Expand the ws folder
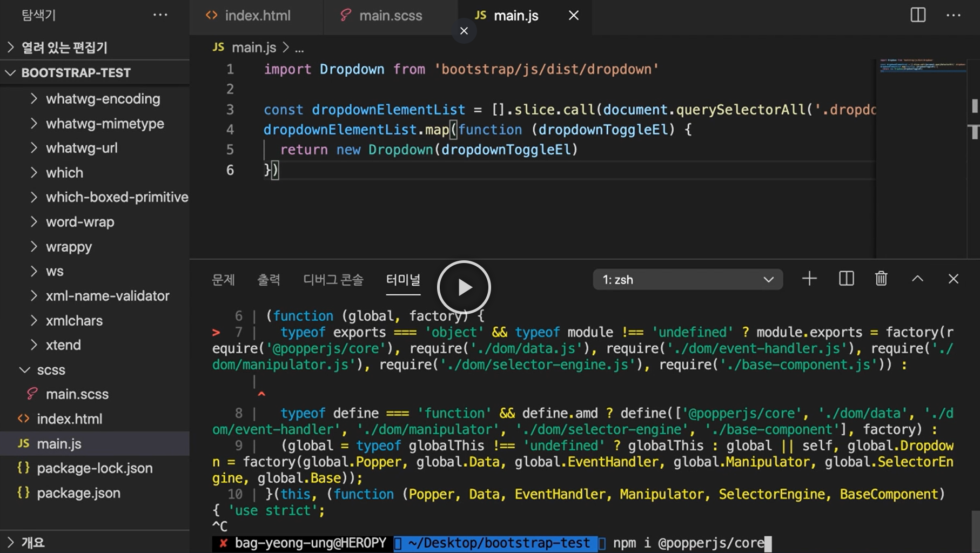This screenshot has width=980, height=553. click(95, 271)
